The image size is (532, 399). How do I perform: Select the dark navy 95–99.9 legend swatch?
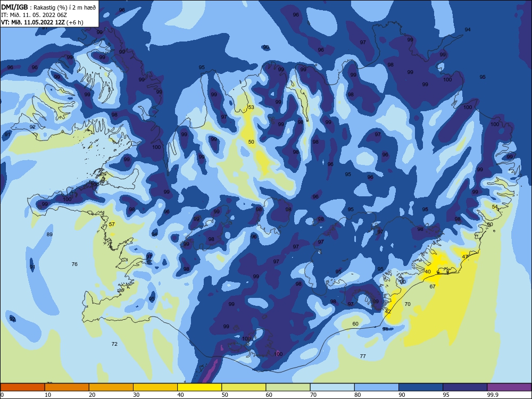[465, 387]
